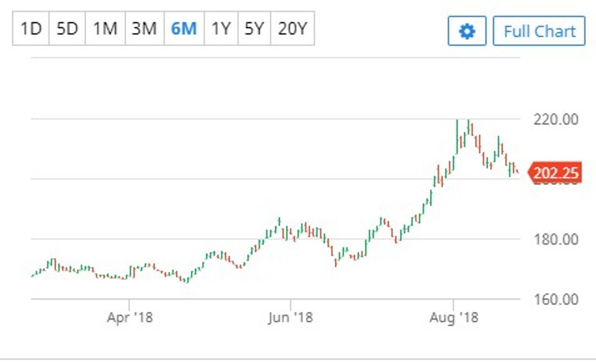Click the Aug '18 date label

pyautogui.click(x=454, y=317)
